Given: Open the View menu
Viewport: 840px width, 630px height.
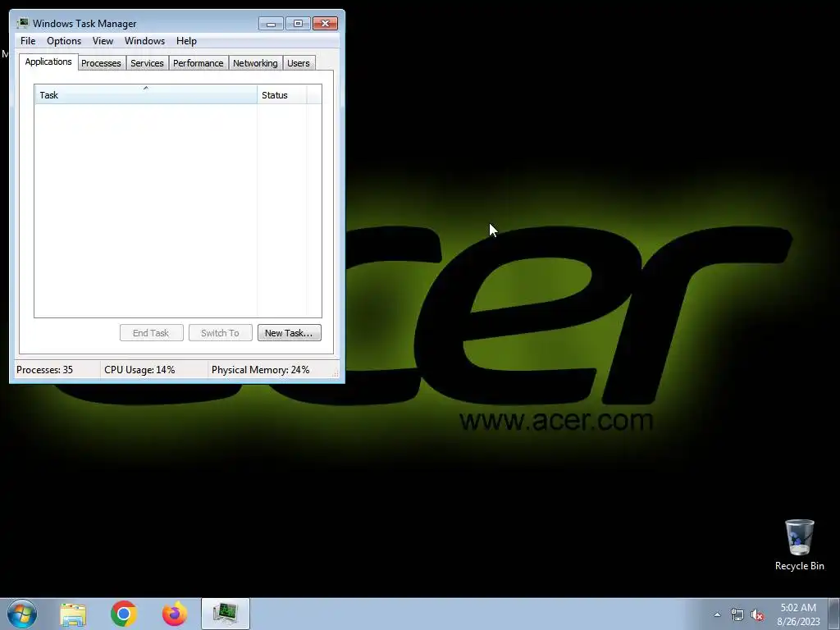Looking at the screenshot, I should pos(103,41).
